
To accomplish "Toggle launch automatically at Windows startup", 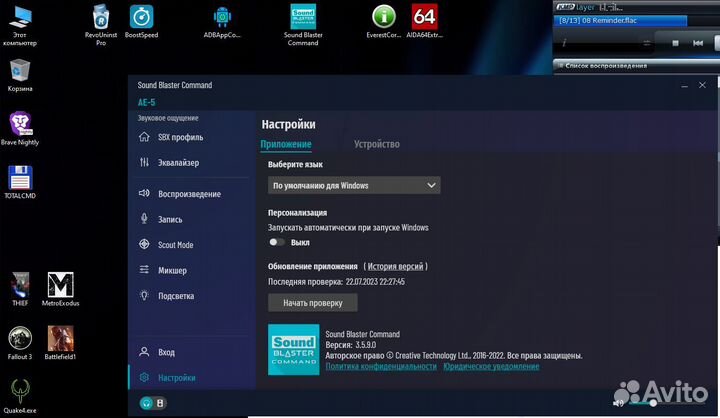I will click(x=277, y=242).
